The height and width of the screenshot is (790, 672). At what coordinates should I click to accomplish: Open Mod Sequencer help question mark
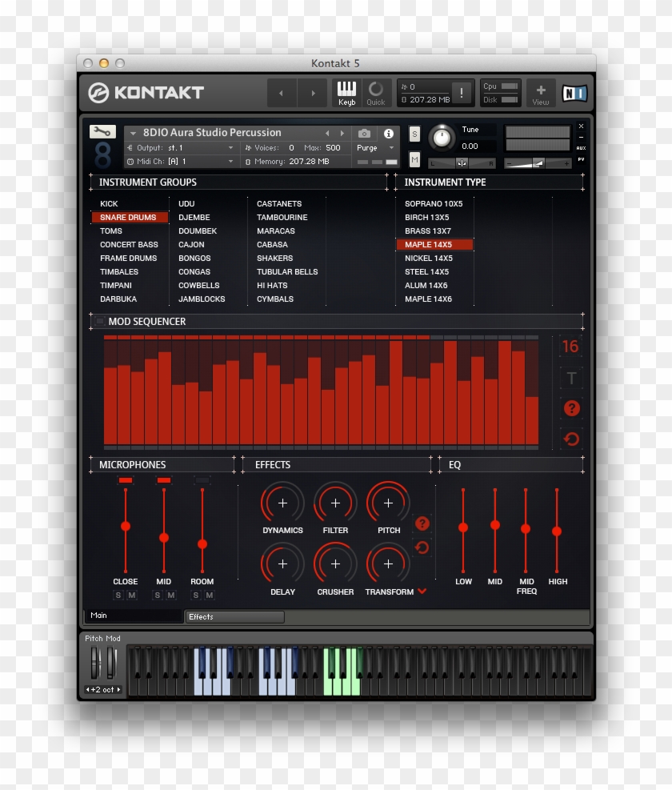[x=571, y=408]
